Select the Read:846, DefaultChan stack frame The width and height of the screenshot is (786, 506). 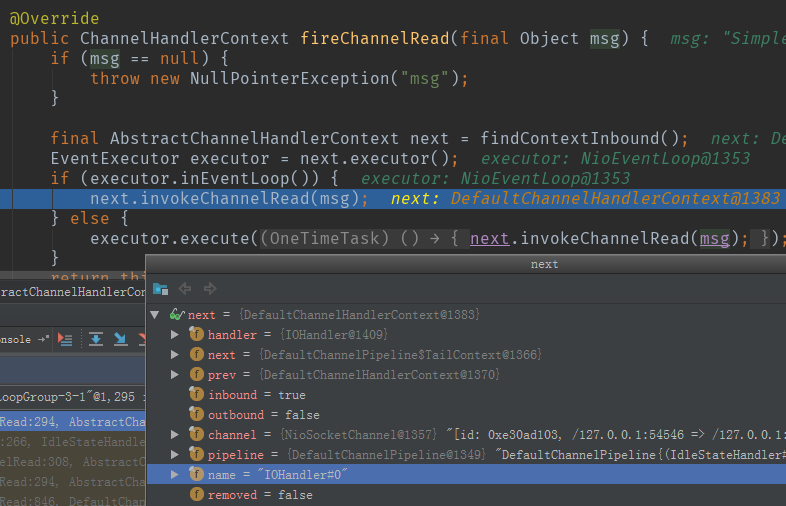click(x=73, y=500)
